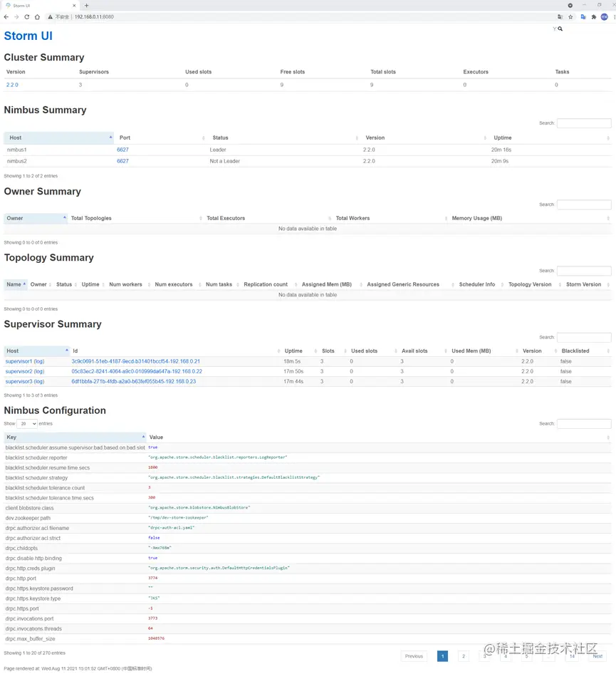The width and height of the screenshot is (616, 674).
Task: Open supervisor id ending 192.168.0.22
Action: (137, 371)
